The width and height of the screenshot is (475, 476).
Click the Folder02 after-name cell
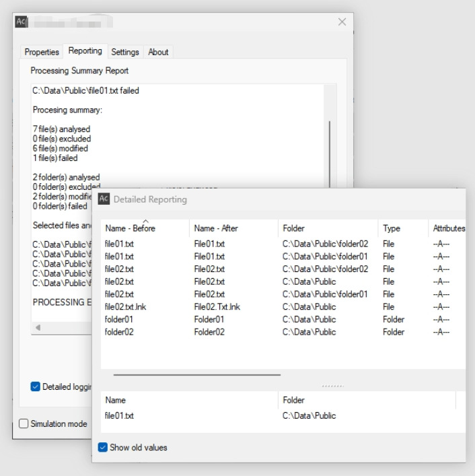209,332
